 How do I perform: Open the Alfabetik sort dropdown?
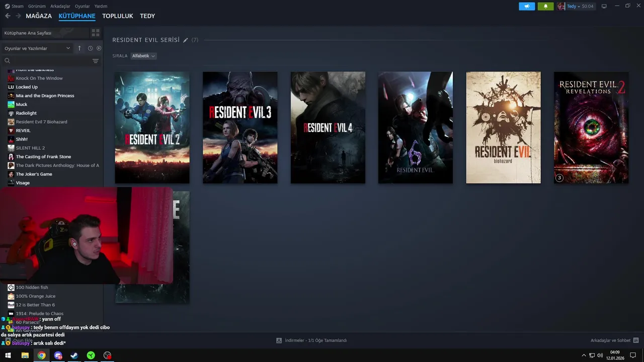[x=143, y=56]
